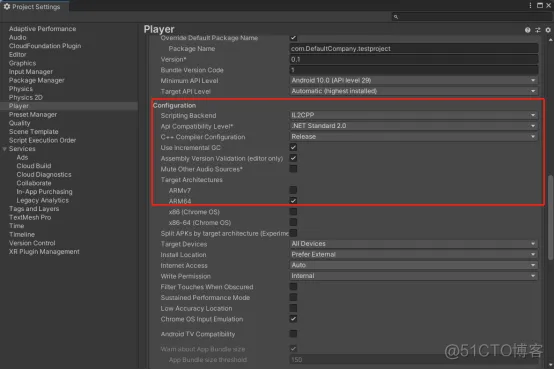The image size is (554, 370).
Task: Select Graphics settings category
Action: pos(22,63)
